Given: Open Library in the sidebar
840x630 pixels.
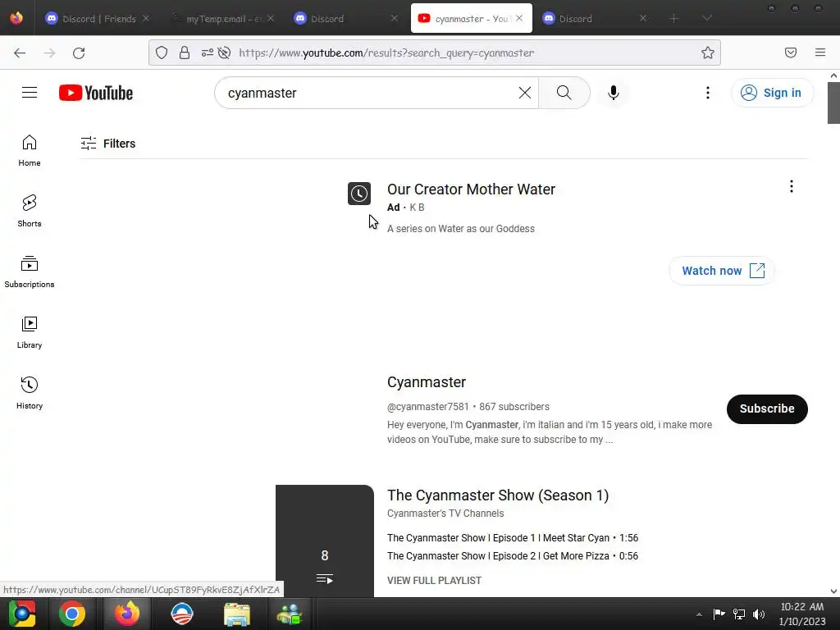Looking at the screenshot, I should (x=30, y=333).
